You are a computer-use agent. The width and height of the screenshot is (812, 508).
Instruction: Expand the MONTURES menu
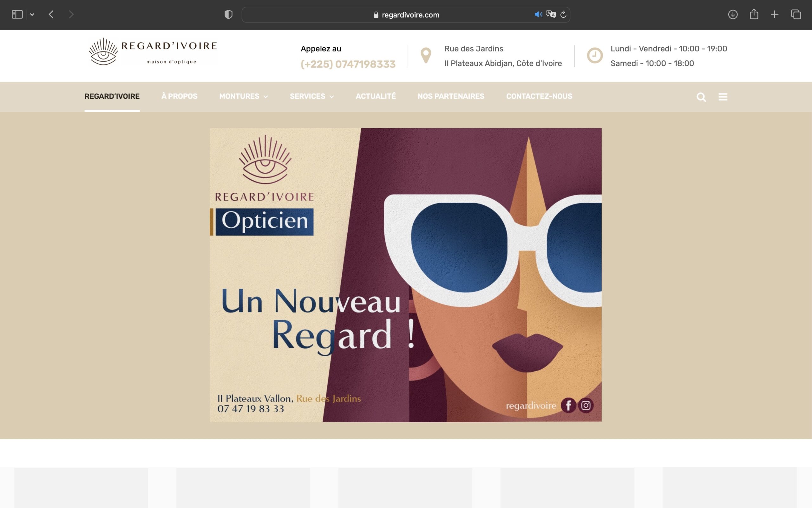coord(244,97)
